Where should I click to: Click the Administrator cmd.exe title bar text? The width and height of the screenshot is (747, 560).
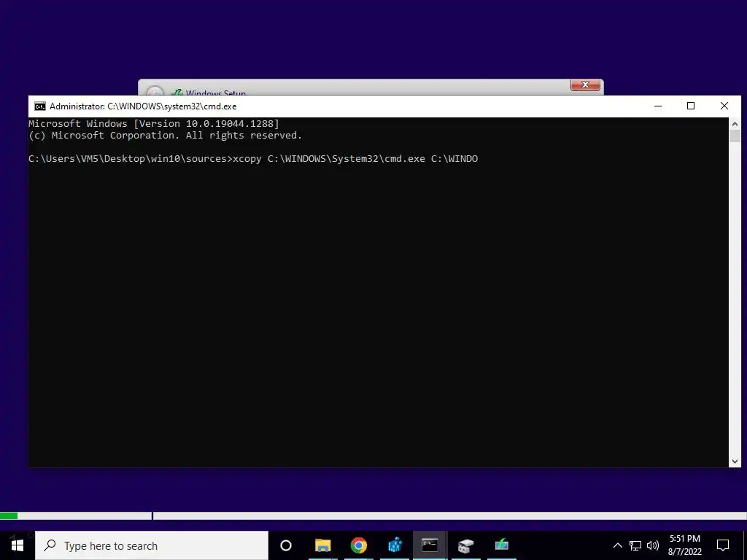(x=143, y=106)
